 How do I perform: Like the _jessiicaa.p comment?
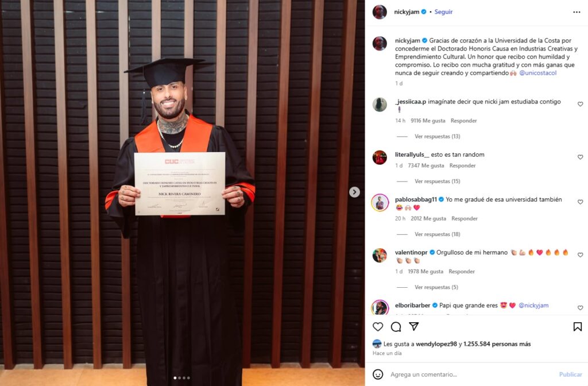coord(580,104)
